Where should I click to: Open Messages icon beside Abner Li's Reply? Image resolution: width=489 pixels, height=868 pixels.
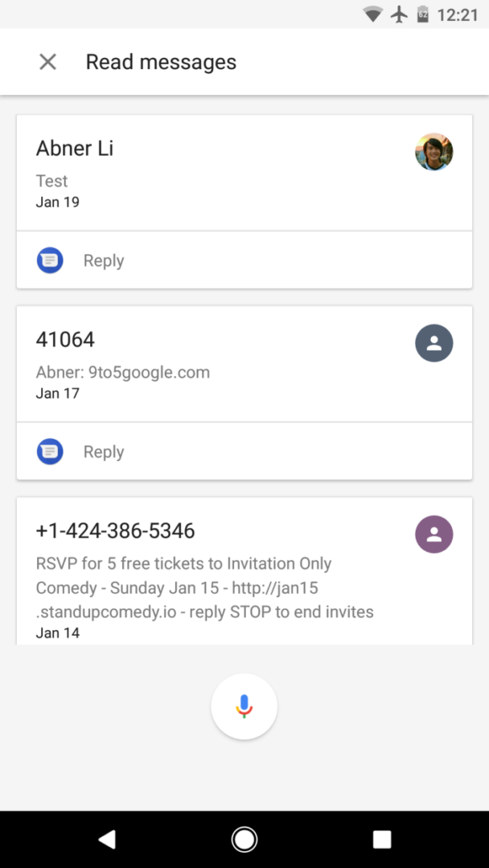tap(50, 260)
